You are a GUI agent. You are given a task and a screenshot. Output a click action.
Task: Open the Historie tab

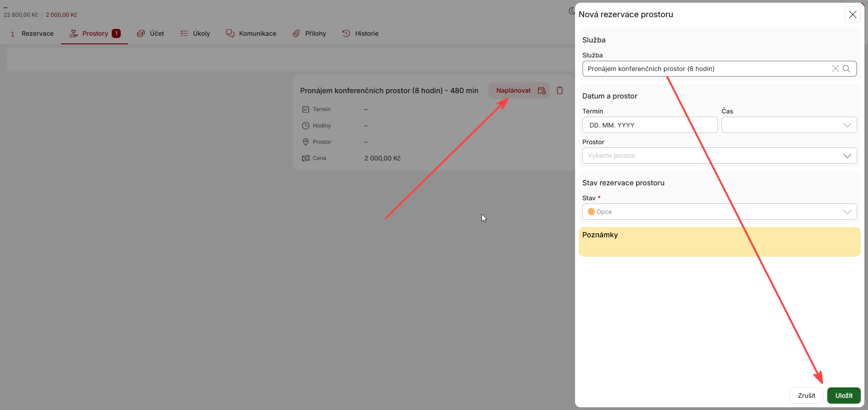click(x=360, y=33)
